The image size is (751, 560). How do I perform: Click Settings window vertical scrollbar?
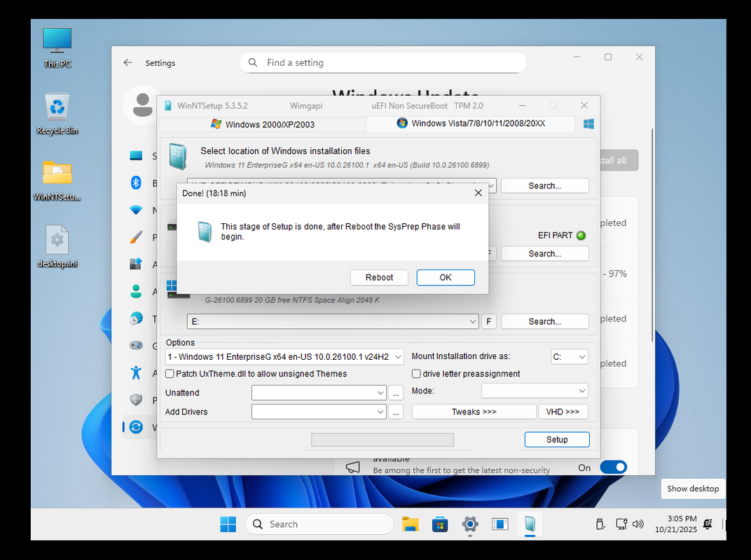click(x=652, y=234)
